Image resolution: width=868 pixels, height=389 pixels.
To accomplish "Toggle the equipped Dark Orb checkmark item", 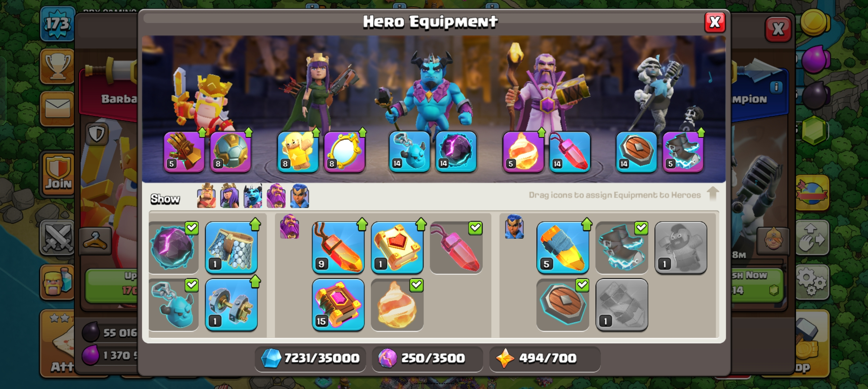I will 173,248.
